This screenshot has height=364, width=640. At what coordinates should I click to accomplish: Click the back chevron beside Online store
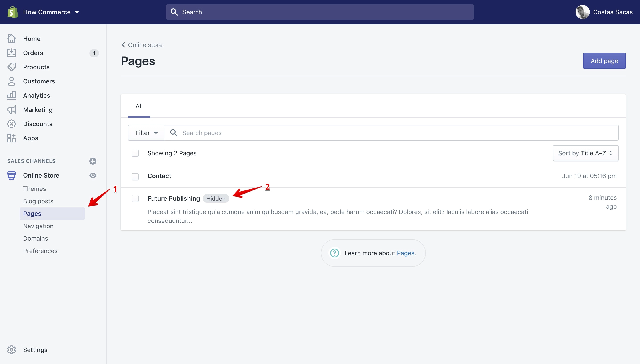click(x=123, y=45)
